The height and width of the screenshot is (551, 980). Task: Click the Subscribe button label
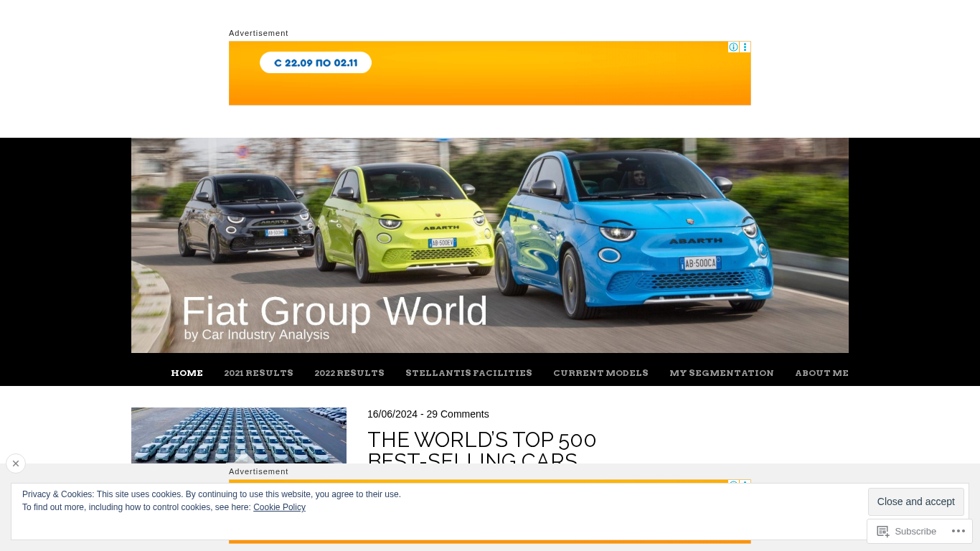(915, 531)
